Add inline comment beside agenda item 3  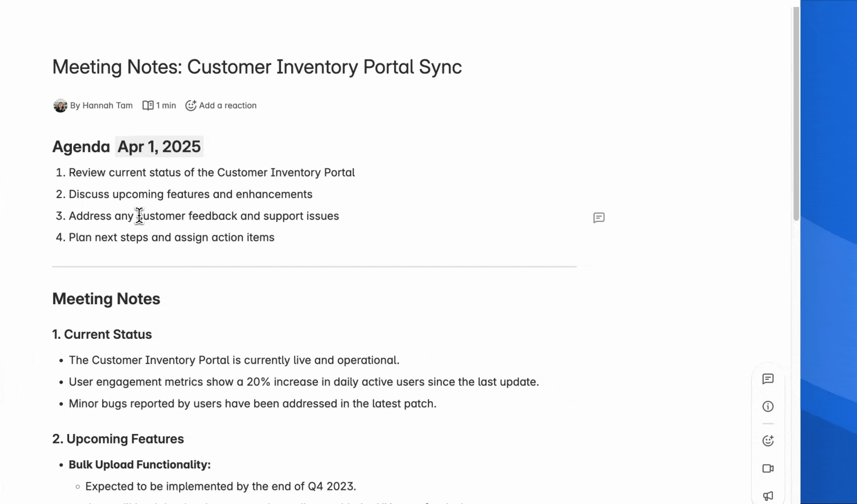(x=599, y=218)
